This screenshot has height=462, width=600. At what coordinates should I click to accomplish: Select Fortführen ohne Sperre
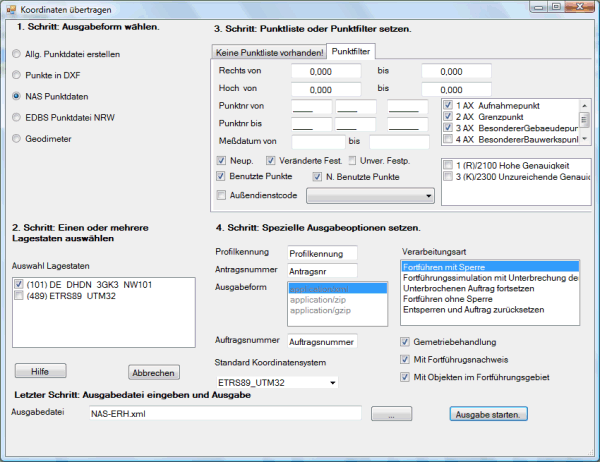(490, 299)
